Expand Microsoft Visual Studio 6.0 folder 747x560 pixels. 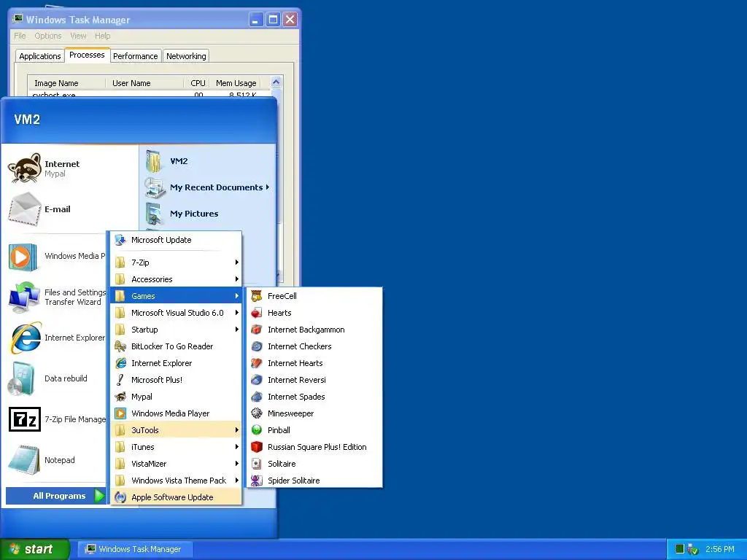pos(177,313)
